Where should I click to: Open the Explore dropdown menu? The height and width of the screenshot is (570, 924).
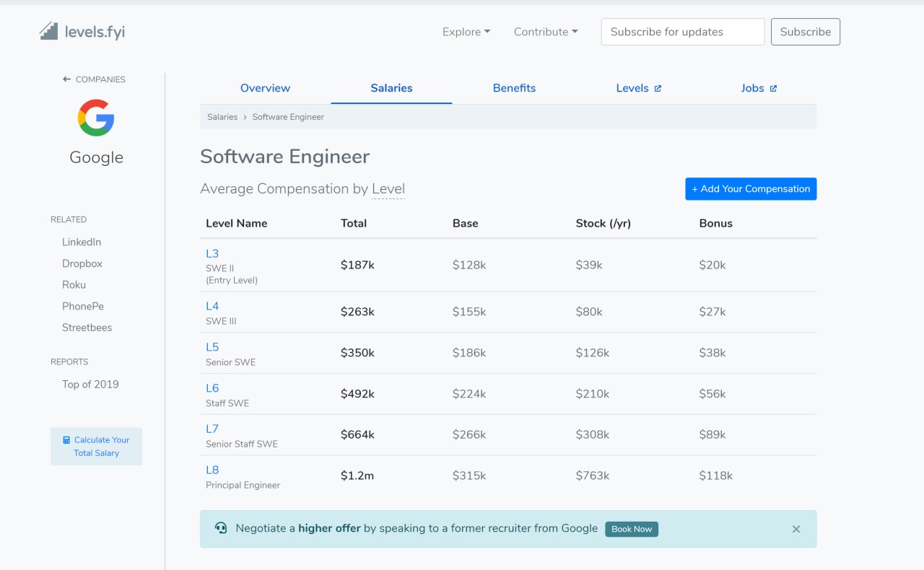(x=466, y=32)
